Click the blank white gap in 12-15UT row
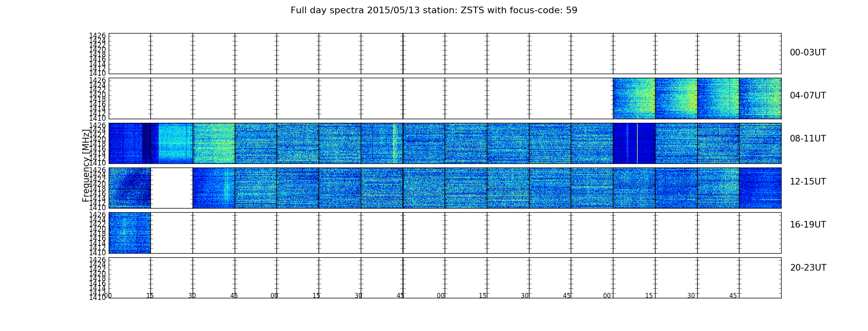The width and height of the screenshot is (868, 331). (x=172, y=188)
